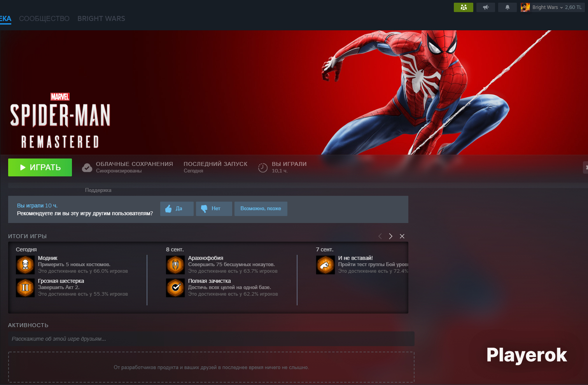Click the thumbs-down icon

(204, 209)
